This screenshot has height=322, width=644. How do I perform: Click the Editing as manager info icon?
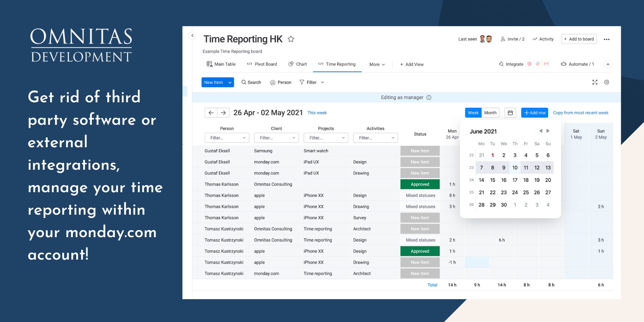[429, 98]
